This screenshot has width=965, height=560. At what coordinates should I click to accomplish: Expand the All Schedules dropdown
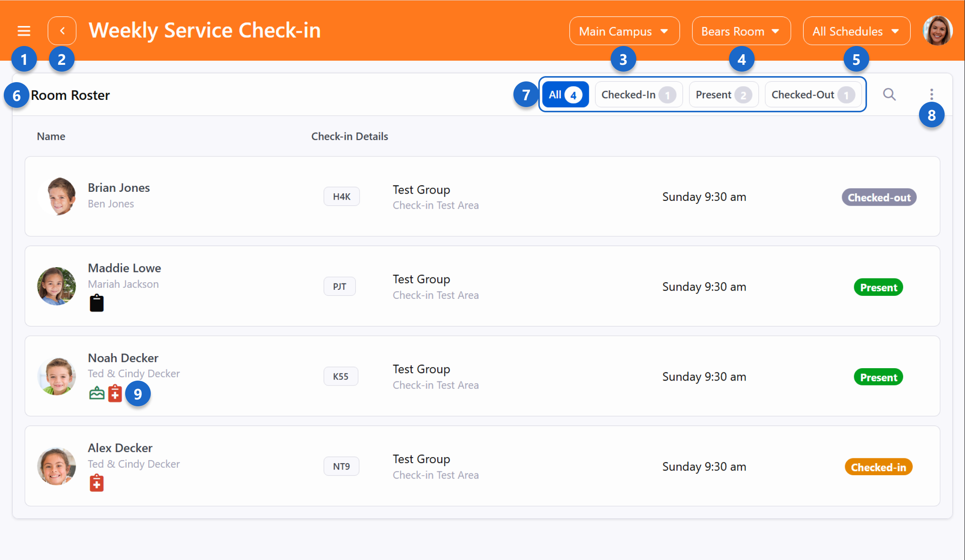[x=856, y=31]
